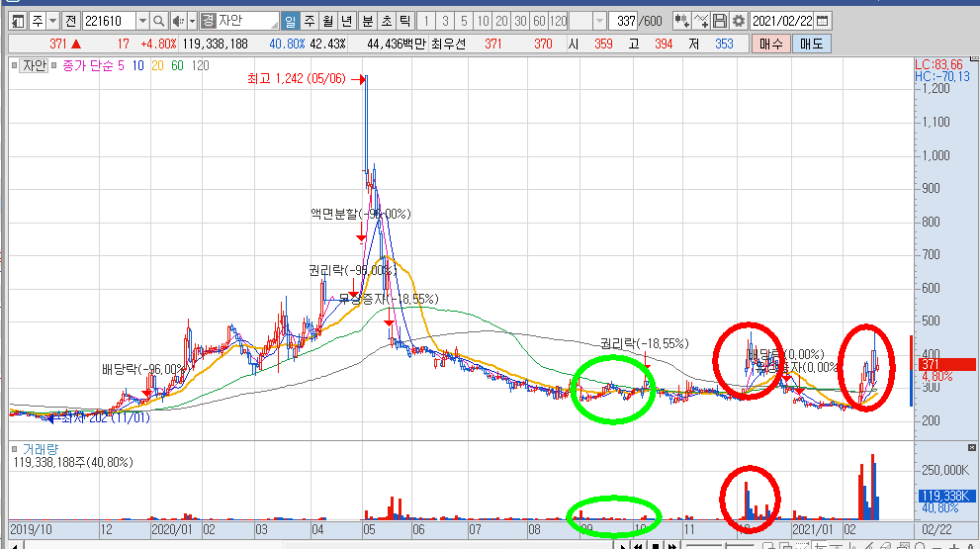
Task: Click the red 매수 buy button
Action: 771,45
